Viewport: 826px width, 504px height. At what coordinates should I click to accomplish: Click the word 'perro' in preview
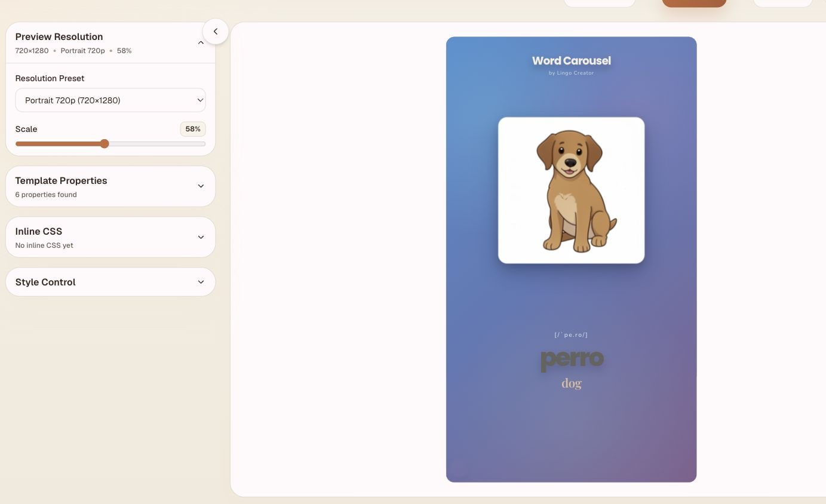tap(572, 359)
